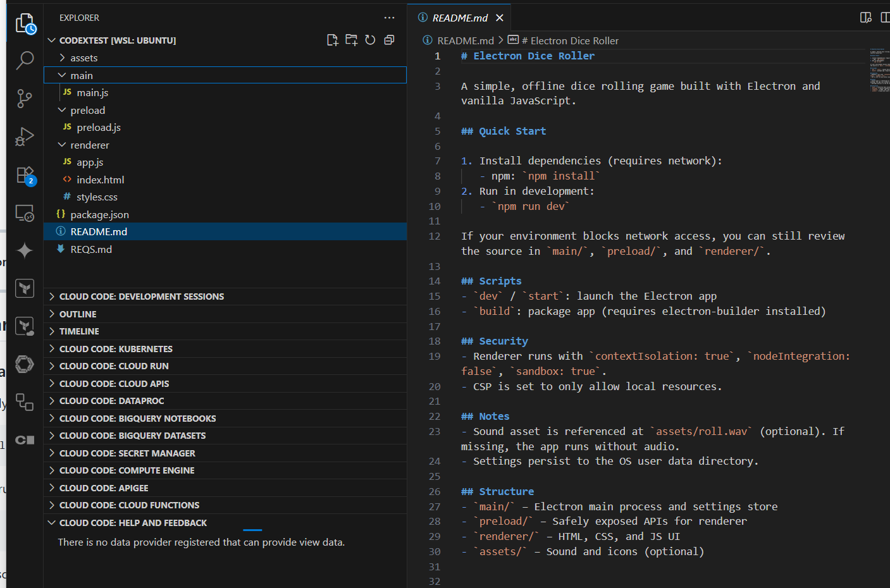Open styles.css file
Screen dimensions: 890x588
point(225,197)
